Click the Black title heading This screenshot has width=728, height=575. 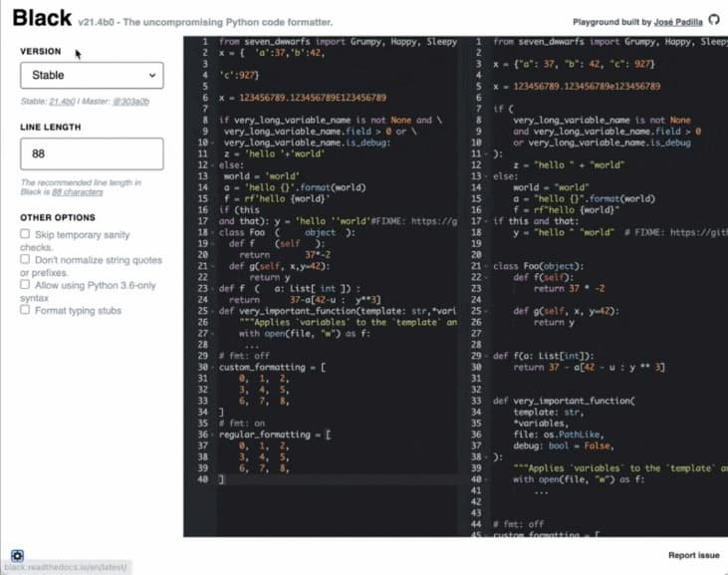42,18
